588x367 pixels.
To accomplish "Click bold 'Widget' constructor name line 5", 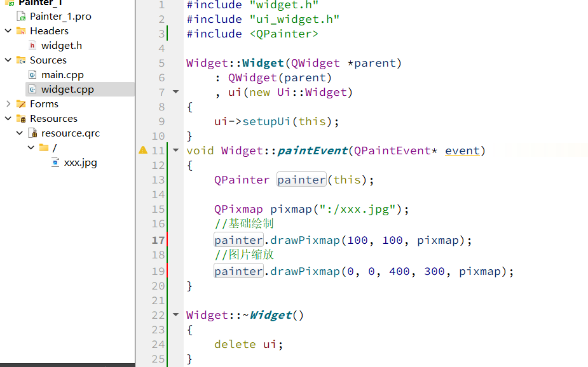I will tap(263, 63).
